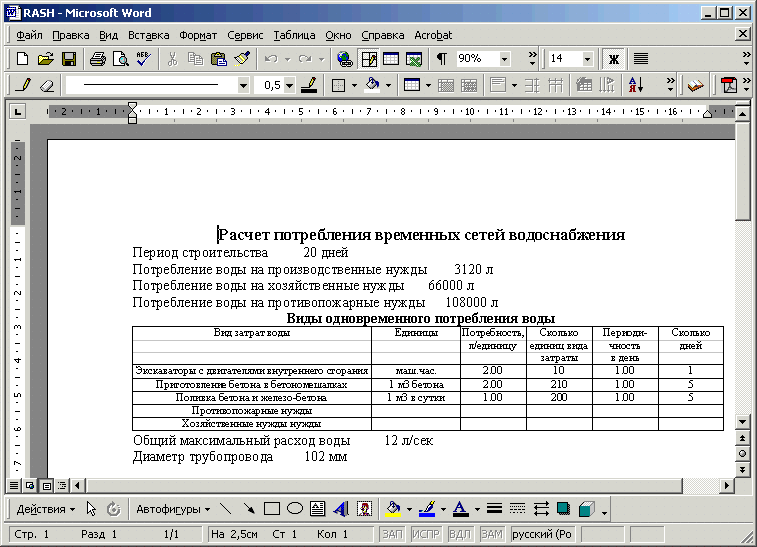Click the ЗАП status bar indicator
757x547 pixels.
point(393,534)
